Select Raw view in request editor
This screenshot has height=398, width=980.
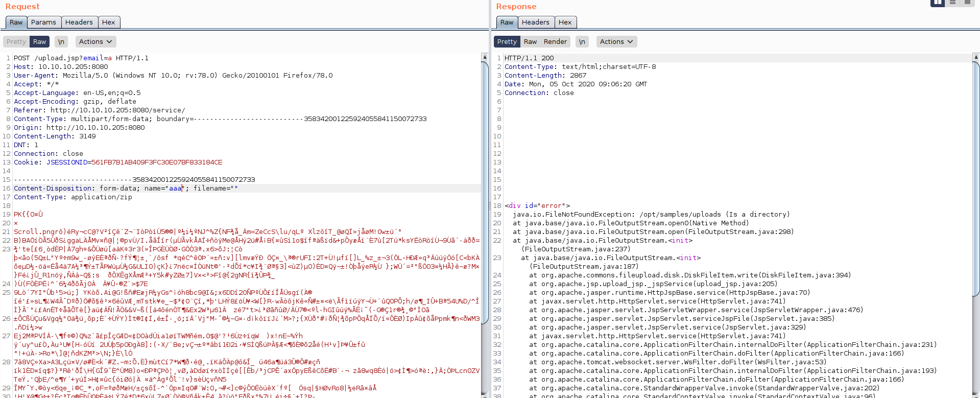pyautogui.click(x=40, y=42)
